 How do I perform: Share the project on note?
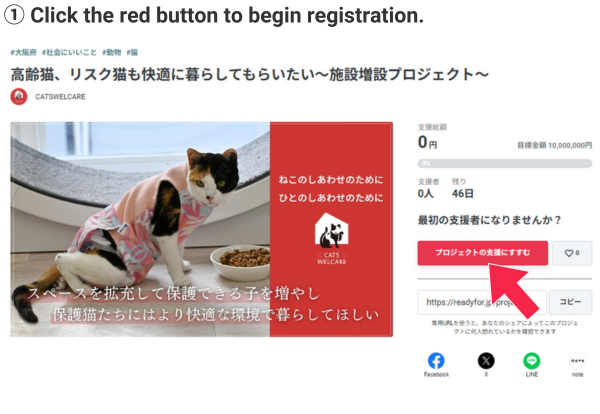click(x=577, y=361)
